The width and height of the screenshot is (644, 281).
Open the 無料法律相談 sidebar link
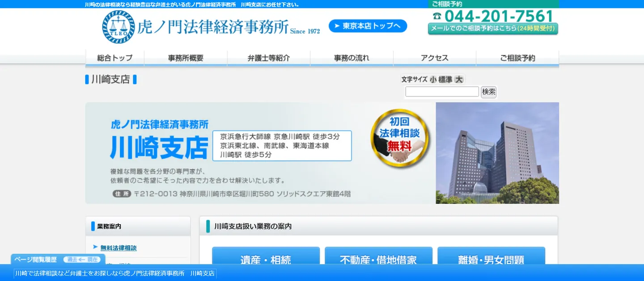[119, 248]
